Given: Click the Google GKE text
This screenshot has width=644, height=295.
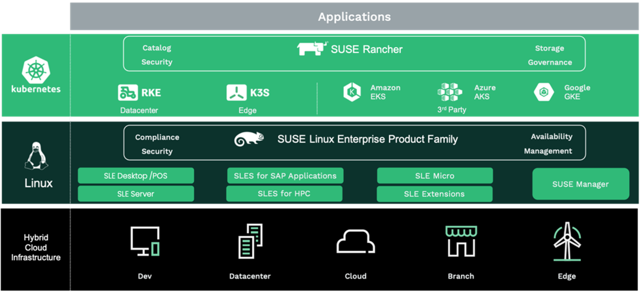Looking at the screenshot, I should (577, 92).
